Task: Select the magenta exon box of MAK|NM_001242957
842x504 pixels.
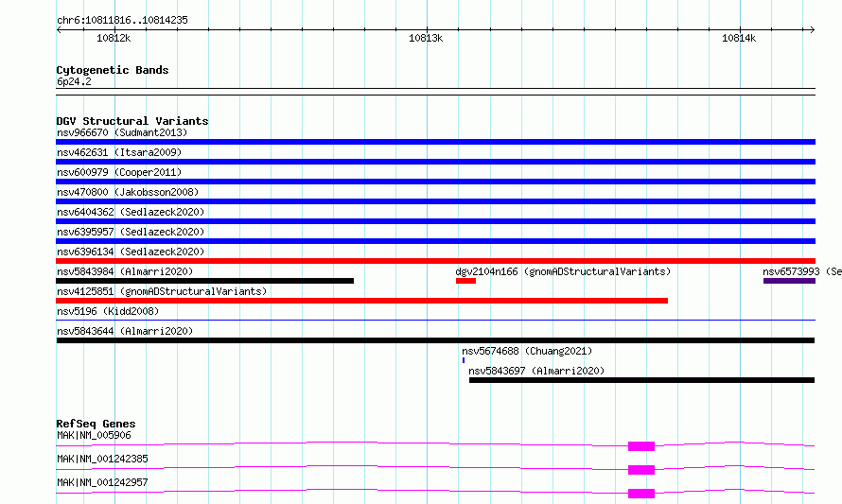Action: coord(641,494)
